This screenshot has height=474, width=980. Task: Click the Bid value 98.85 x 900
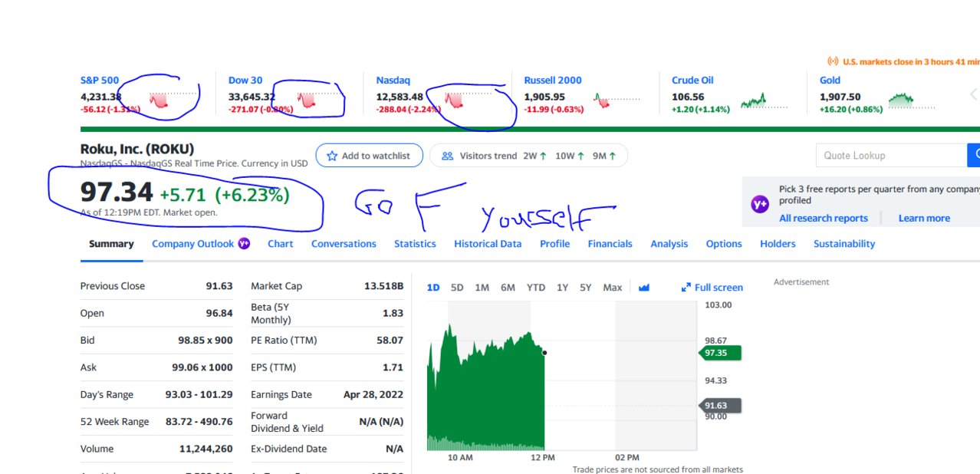click(x=206, y=340)
